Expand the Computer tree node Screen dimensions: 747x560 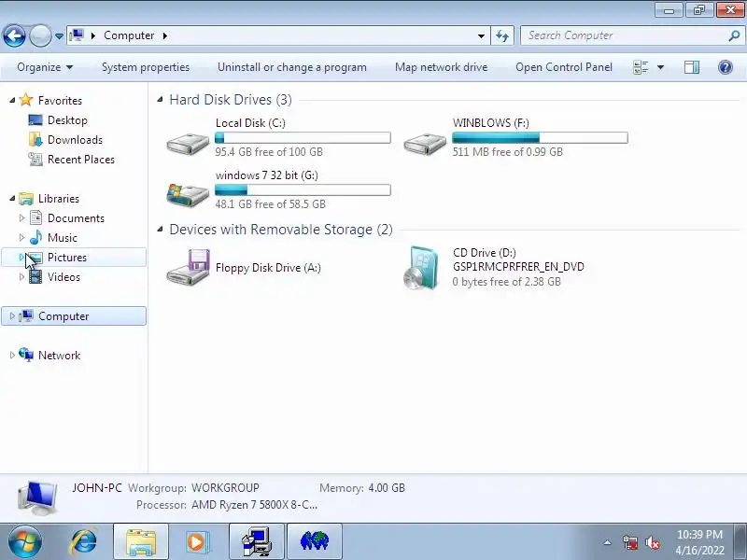point(12,315)
